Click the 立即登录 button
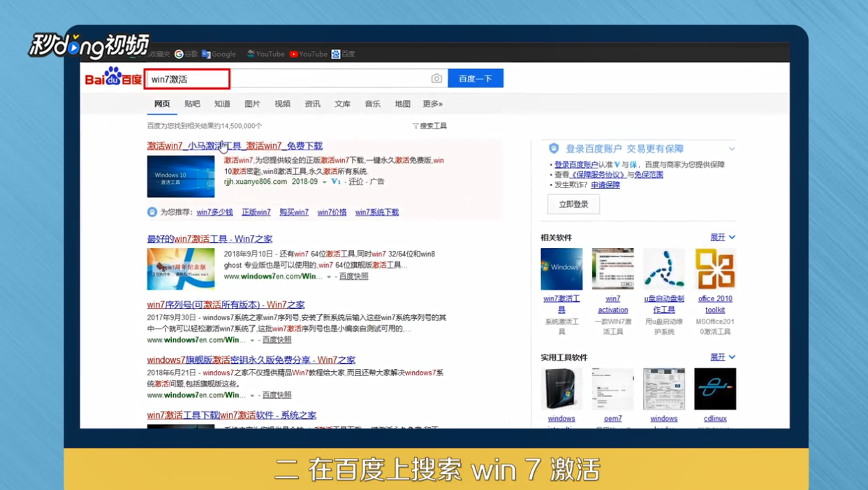 [x=573, y=204]
